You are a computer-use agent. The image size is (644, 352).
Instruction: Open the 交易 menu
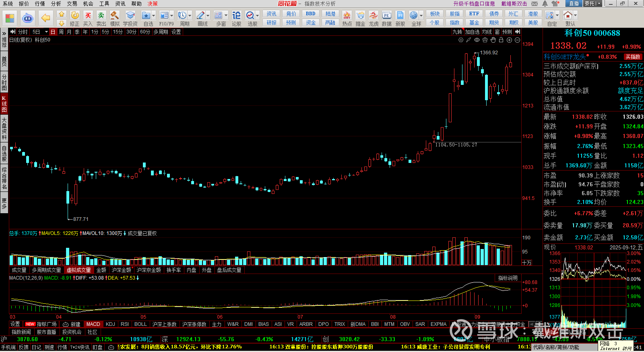coord(72,4)
